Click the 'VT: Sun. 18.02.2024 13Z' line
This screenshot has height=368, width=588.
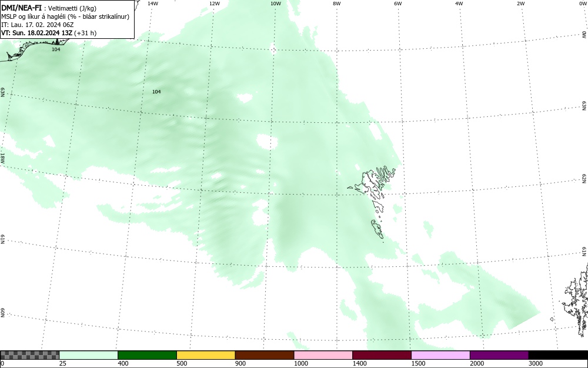[x=49, y=33]
